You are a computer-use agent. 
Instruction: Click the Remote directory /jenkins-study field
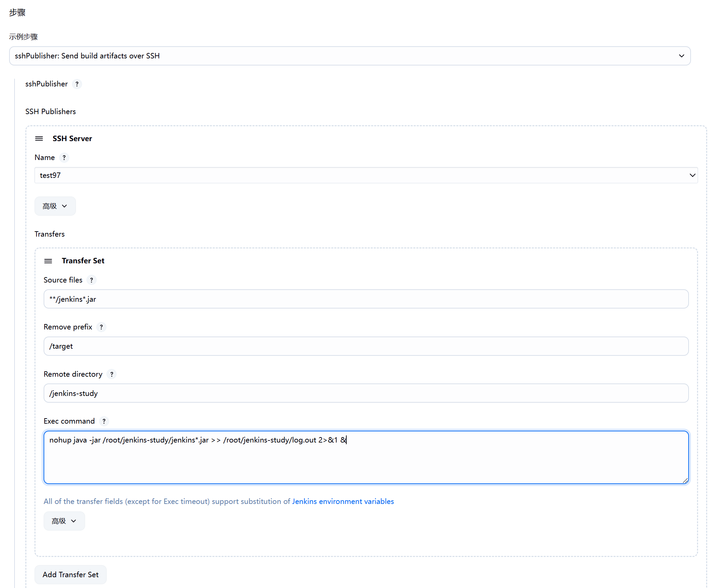(x=366, y=393)
